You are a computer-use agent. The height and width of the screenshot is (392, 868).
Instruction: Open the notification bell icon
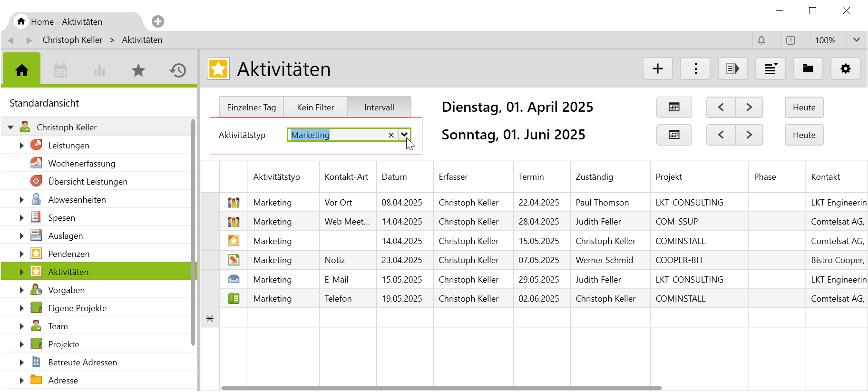tap(761, 40)
